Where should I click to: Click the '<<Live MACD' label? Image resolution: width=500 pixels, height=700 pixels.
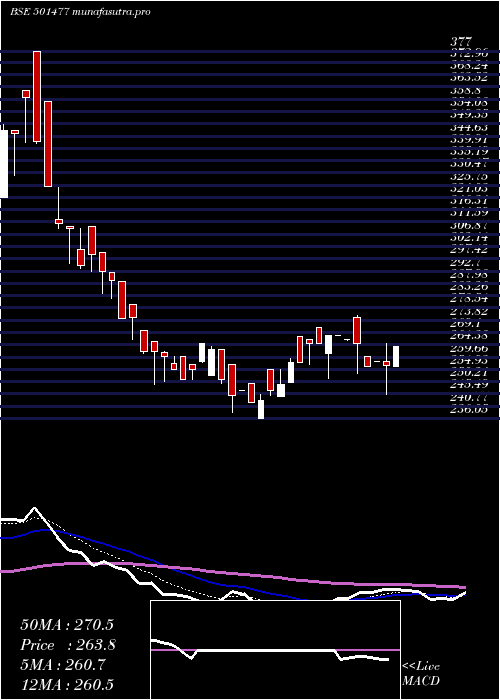[x=421, y=674]
